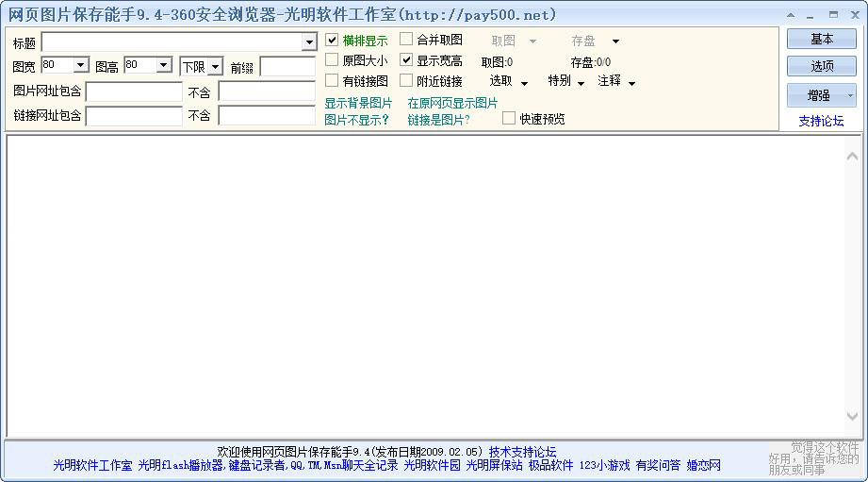Viewport: 868px width, 482px height.
Task: Open the 选取 menu
Action: coord(508,81)
